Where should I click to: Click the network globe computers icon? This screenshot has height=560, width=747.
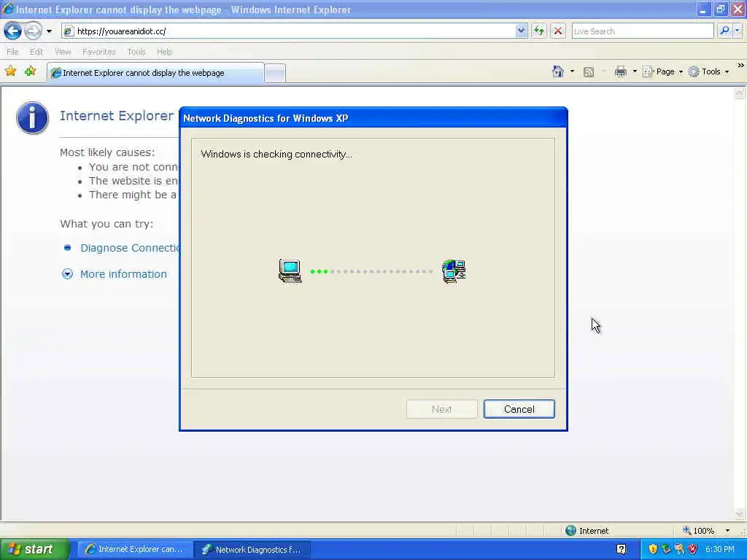pyautogui.click(x=454, y=271)
